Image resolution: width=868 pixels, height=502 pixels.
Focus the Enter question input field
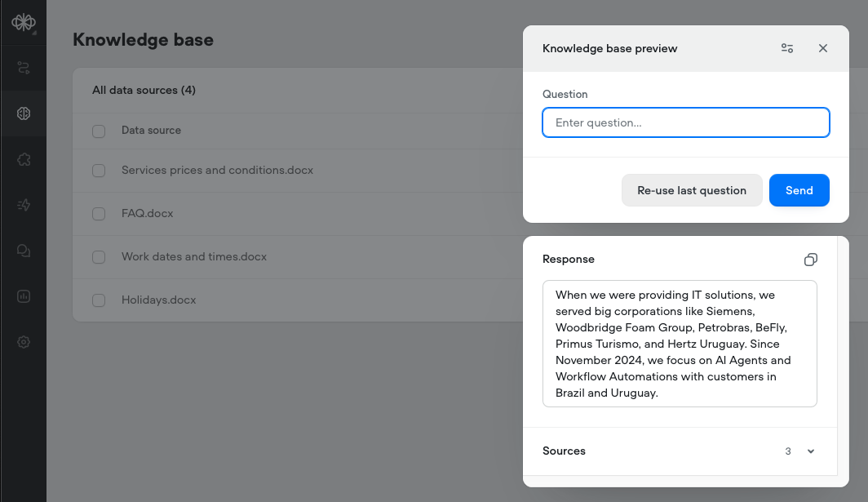click(685, 122)
